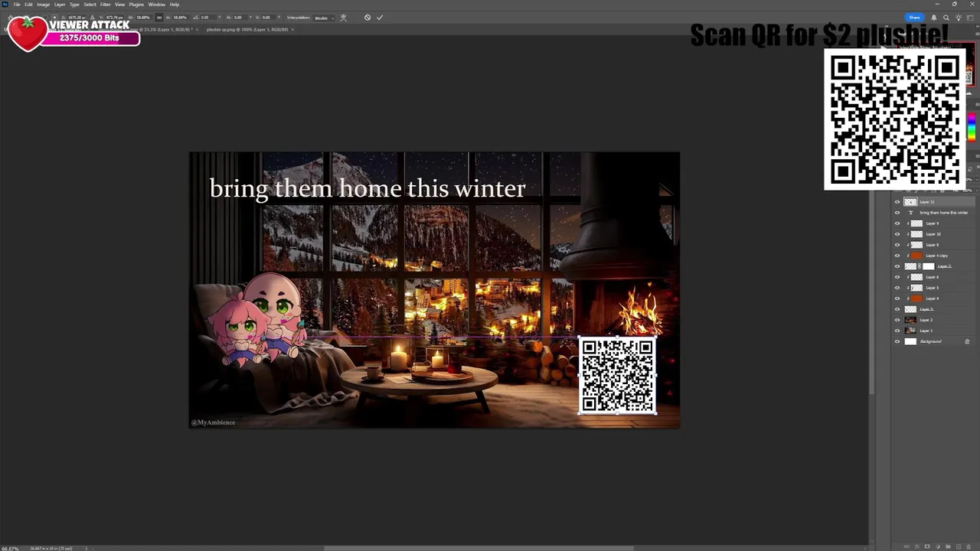Hide the Layer 4 copy layer

point(897,256)
